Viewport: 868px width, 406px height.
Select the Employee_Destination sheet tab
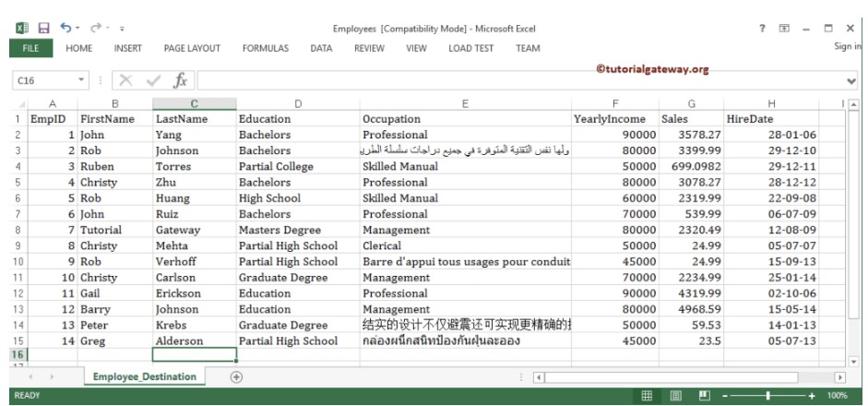(145, 376)
